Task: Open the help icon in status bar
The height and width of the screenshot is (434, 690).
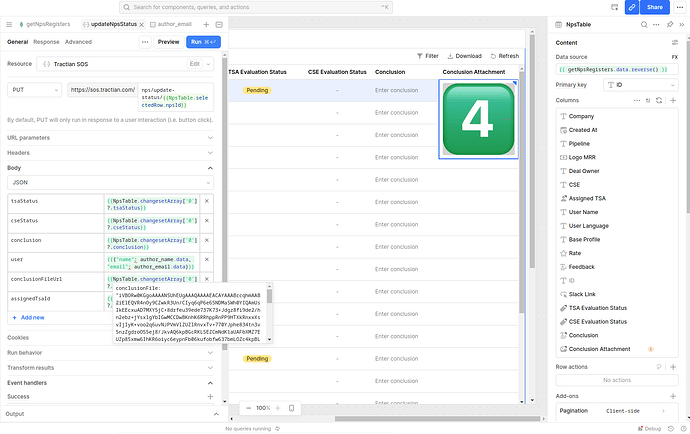Action: pos(683,429)
